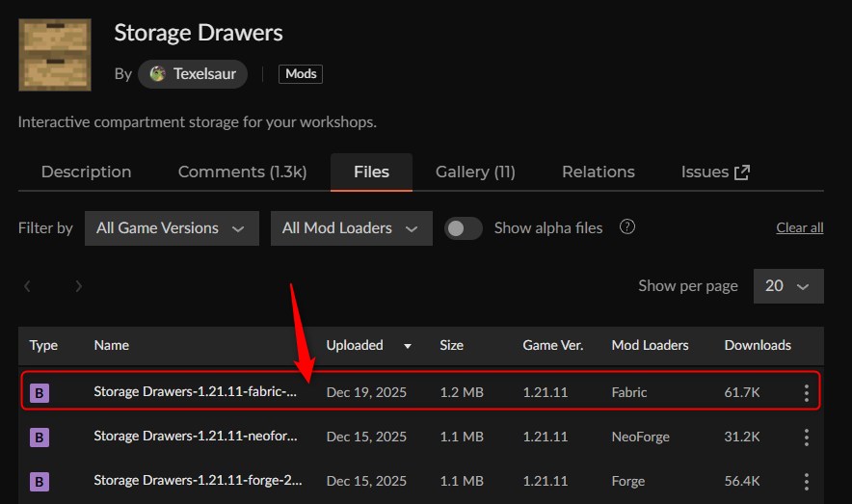Open the Comments (1.3k) tab

242,172
